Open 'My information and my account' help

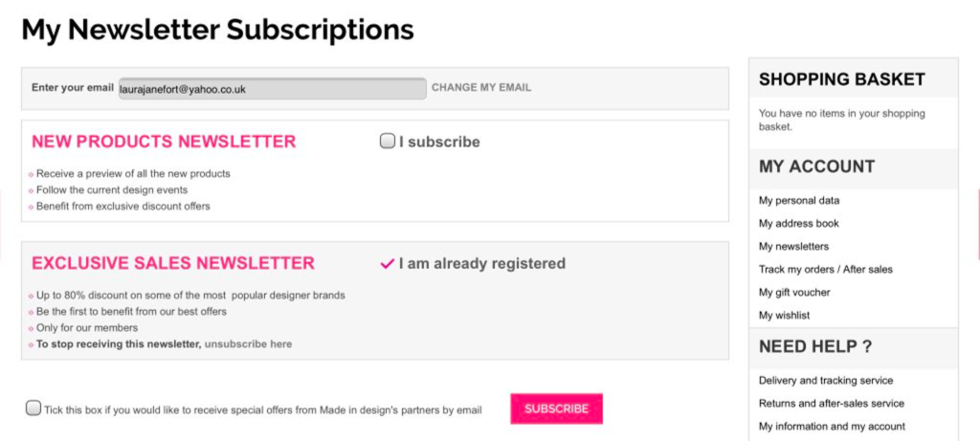click(832, 427)
